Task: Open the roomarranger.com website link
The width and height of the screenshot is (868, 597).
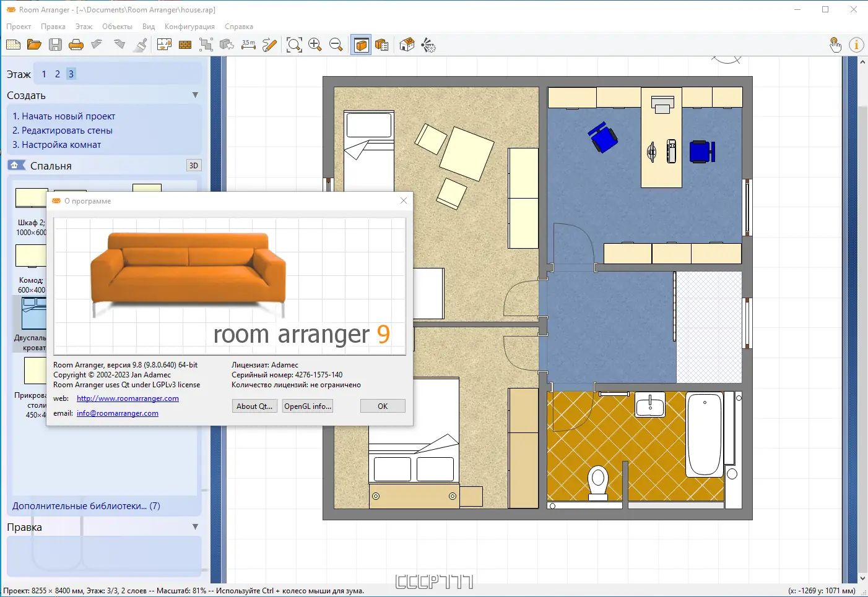Action: (127, 398)
